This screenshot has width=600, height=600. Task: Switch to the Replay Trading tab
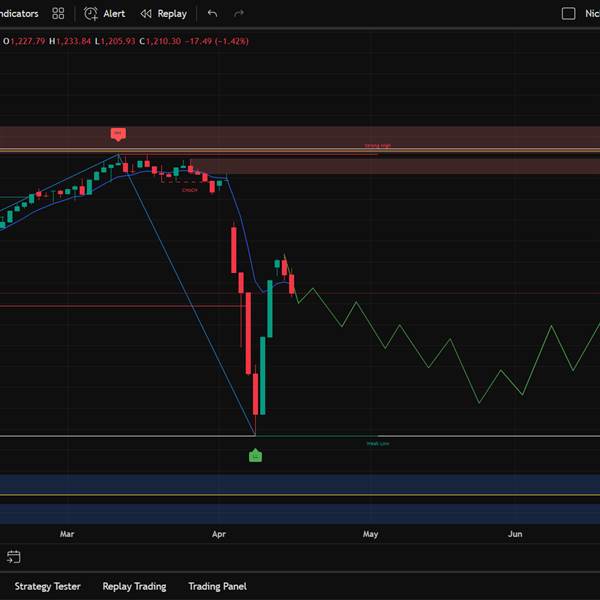[x=134, y=586]
